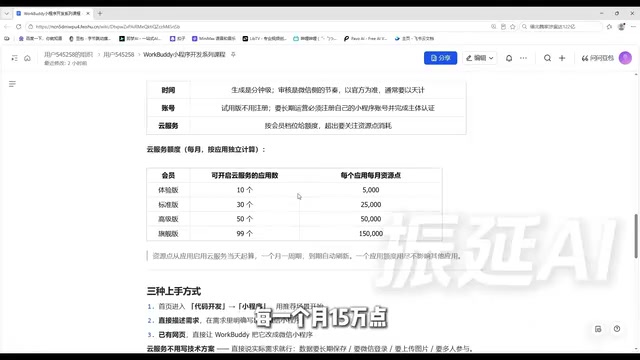Click the page vertical scrollbar thumb

pos(636,236)
